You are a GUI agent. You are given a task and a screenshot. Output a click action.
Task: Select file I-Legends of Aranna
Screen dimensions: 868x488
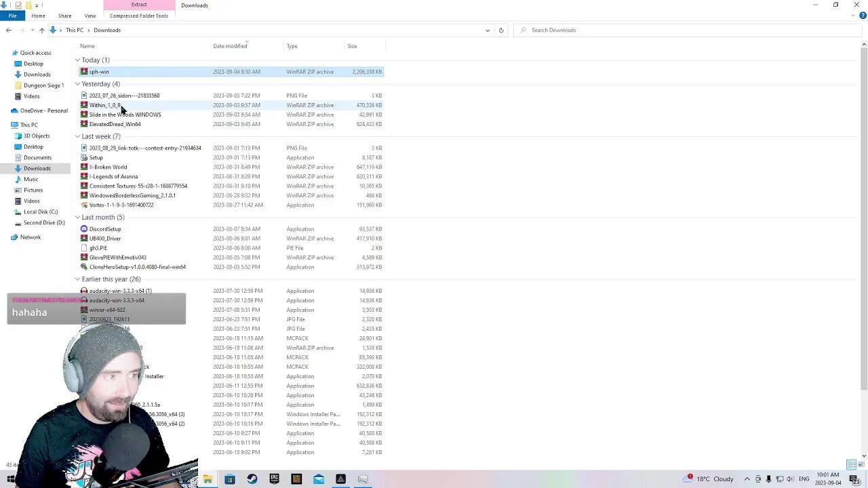[x=113, y=176]
